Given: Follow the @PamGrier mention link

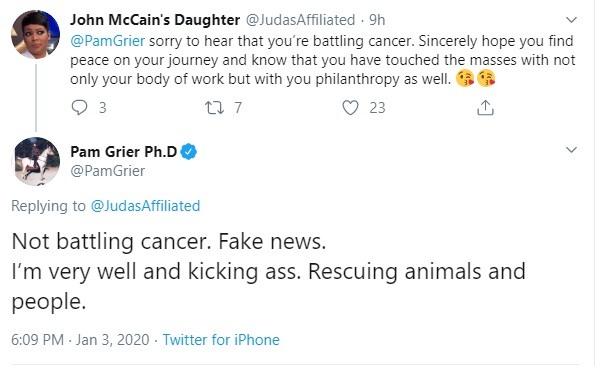Looking at the screenshot, I should (x=107, y=41).
